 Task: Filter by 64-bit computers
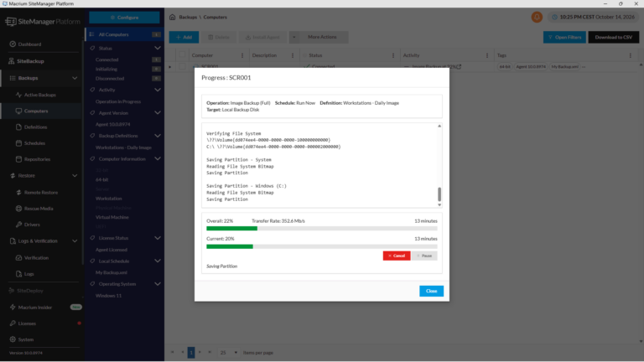click(x=101, y=180)
